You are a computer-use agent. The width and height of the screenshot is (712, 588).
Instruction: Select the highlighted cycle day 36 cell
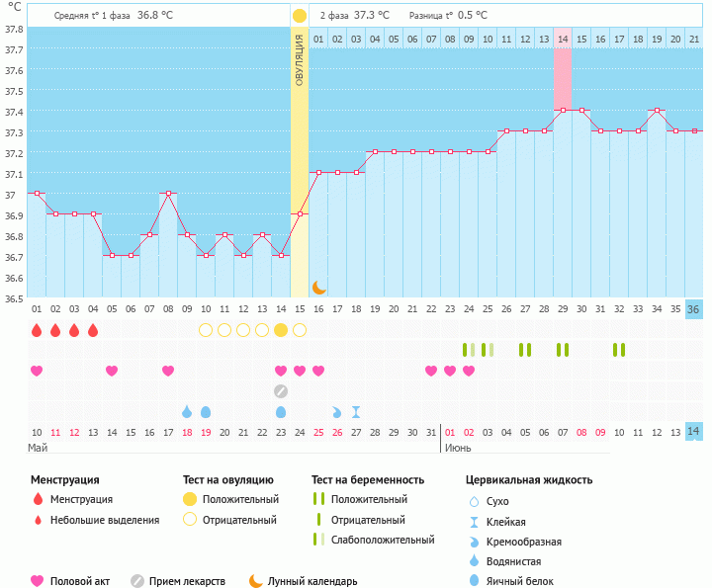tap(693, 309)
